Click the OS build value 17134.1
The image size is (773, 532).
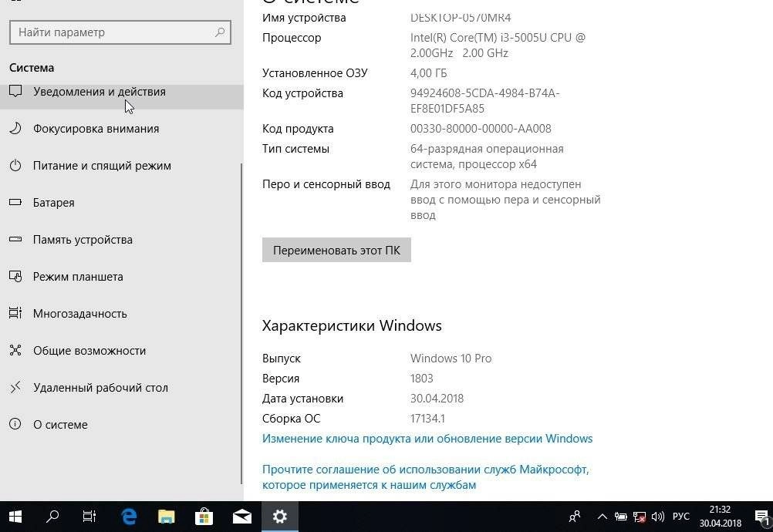pyautogui.click(x=427, y=419)
